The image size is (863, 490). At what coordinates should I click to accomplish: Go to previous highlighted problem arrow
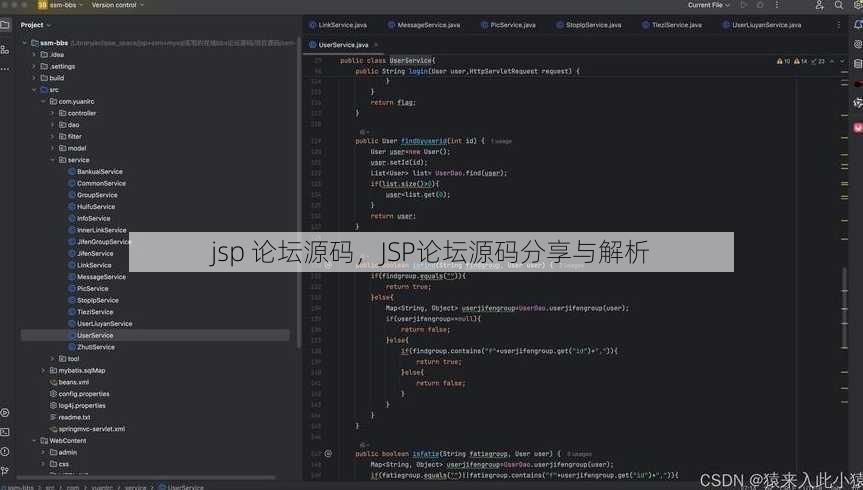pos(832,61)
